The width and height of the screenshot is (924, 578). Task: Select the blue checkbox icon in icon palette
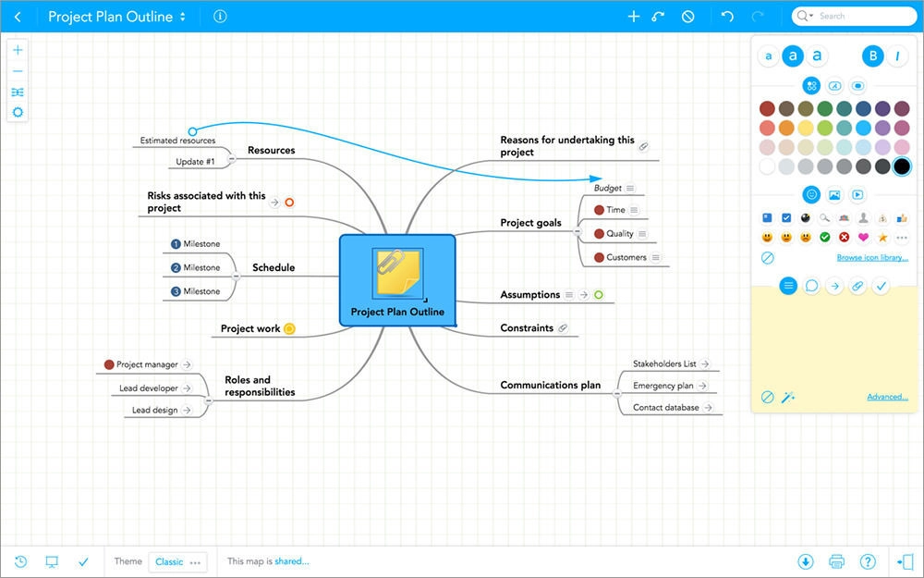click(x=786, y=217)
